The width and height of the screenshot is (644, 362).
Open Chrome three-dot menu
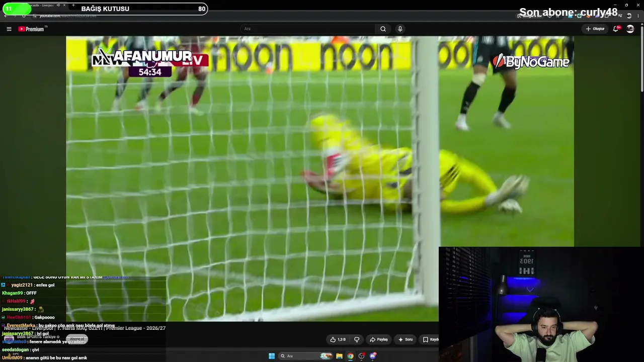click(x=638, y=16)
